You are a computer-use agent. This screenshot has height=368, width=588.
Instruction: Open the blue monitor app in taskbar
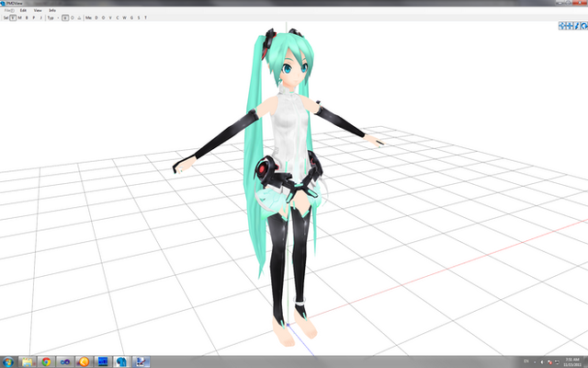(103, 362)
